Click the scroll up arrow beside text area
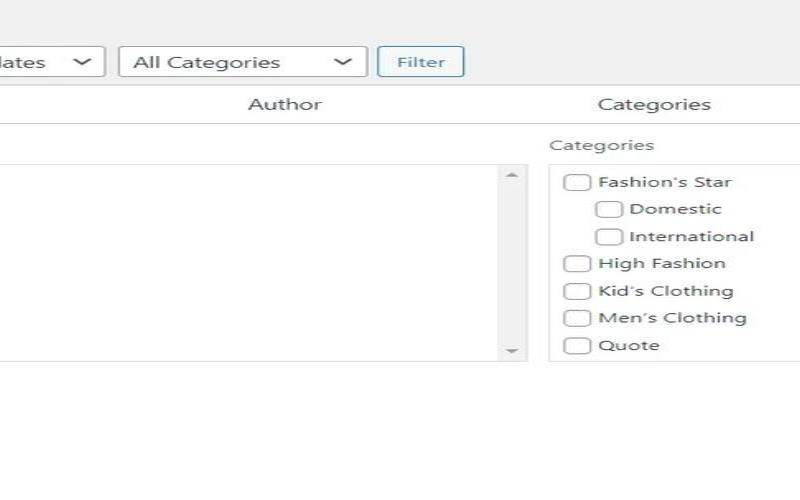800x500 pixels. pyautogui.click(x=512, y=175)
